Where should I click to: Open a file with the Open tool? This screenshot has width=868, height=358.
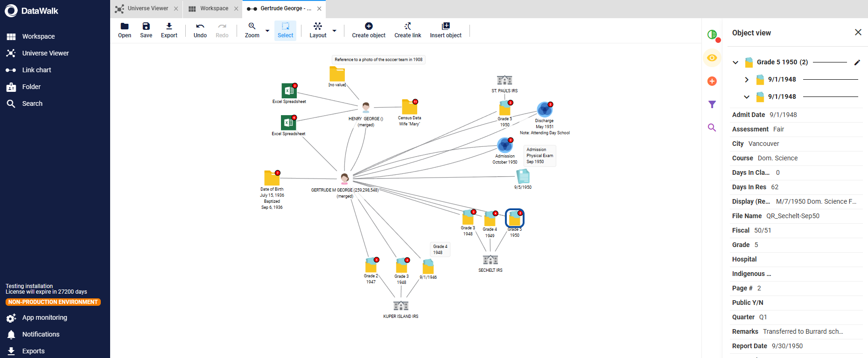pos(125,30)
